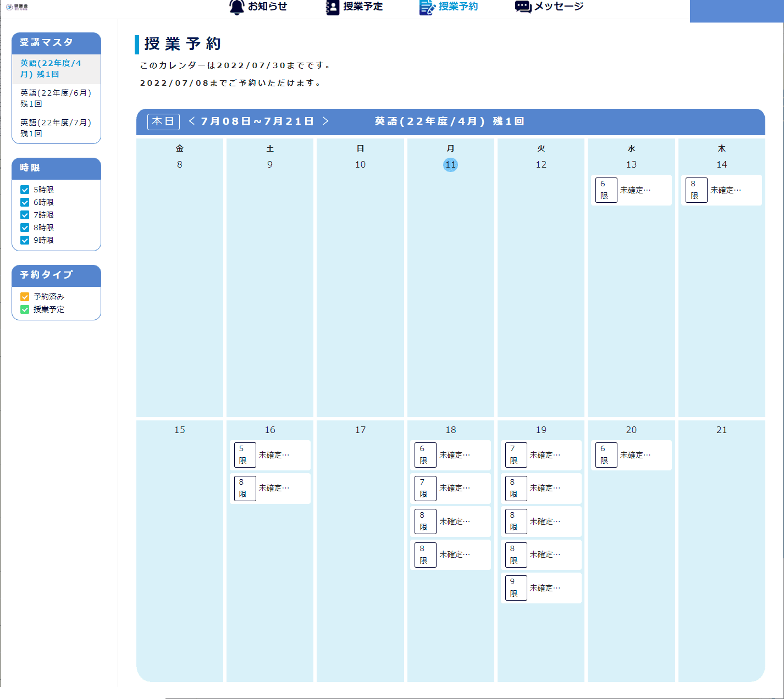Image resolution: width=784 pixels, height=699 pixels.
Task: Pick the 5限 slot on the 16th
Action: [x=270, y=455]
